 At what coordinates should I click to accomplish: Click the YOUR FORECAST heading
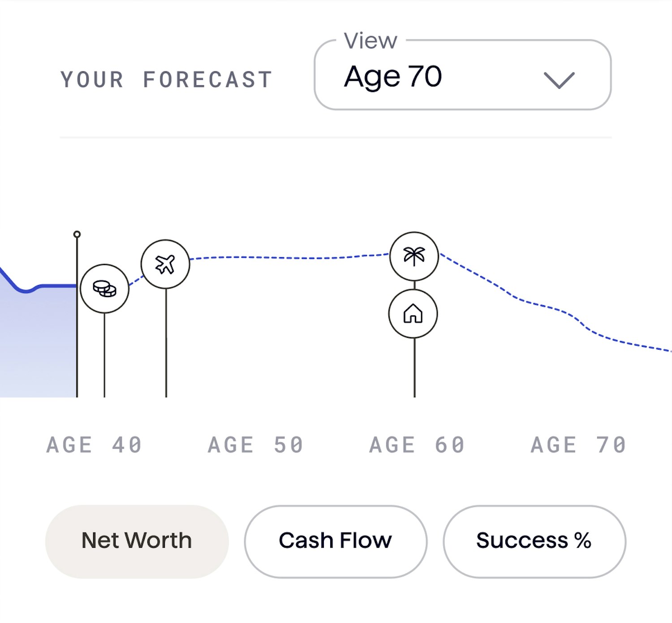coord(167,80)
